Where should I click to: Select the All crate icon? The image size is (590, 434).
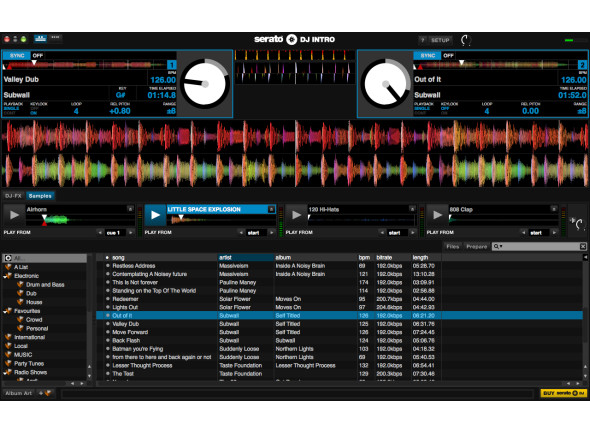point(8,258)
